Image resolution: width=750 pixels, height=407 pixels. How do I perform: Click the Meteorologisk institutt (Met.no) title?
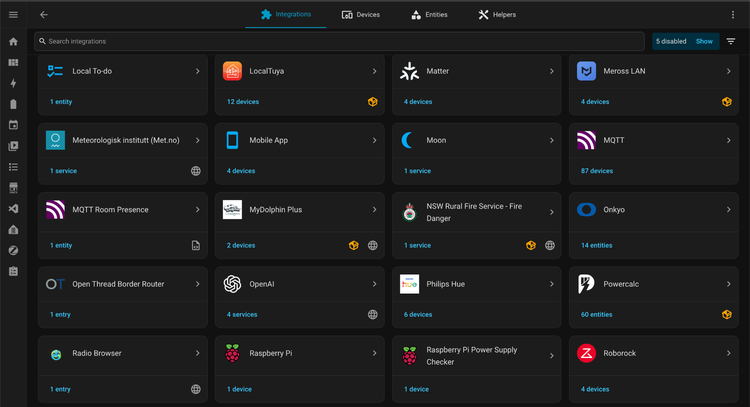126,140
